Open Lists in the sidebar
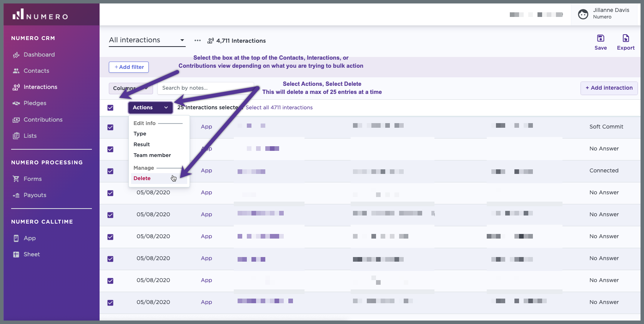This screenshot has height=324, width=644. tap(25, 136)
